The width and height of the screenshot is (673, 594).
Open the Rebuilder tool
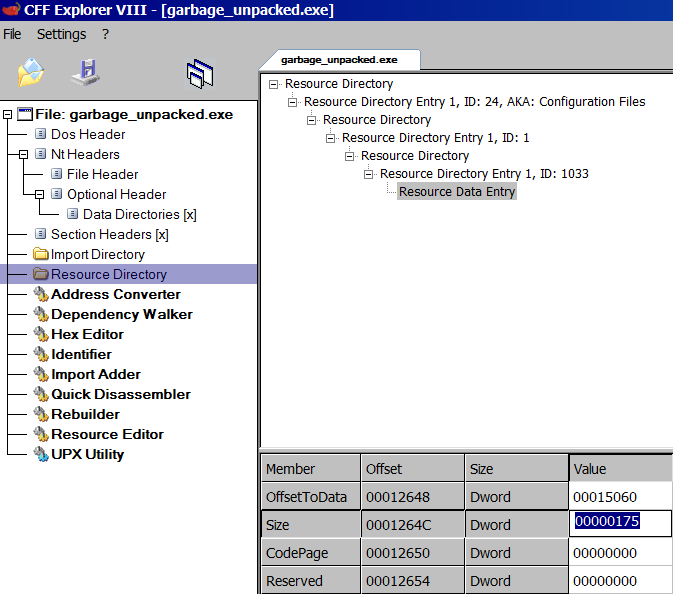click(x=85, y=415)
